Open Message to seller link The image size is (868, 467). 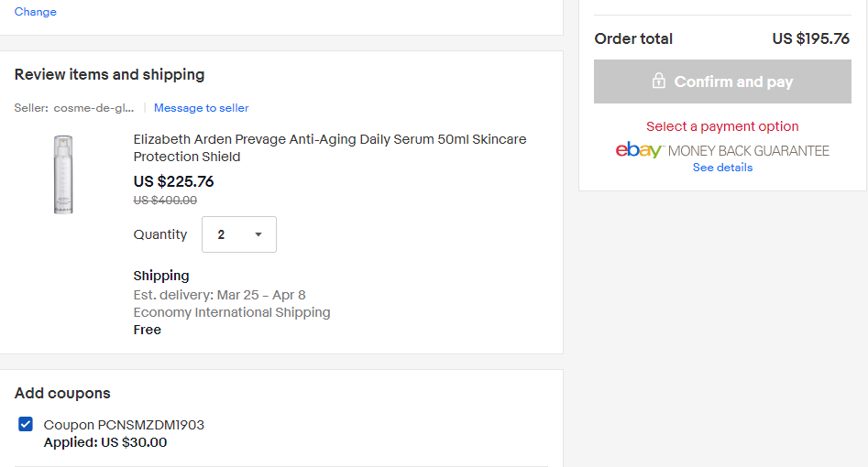201,108
